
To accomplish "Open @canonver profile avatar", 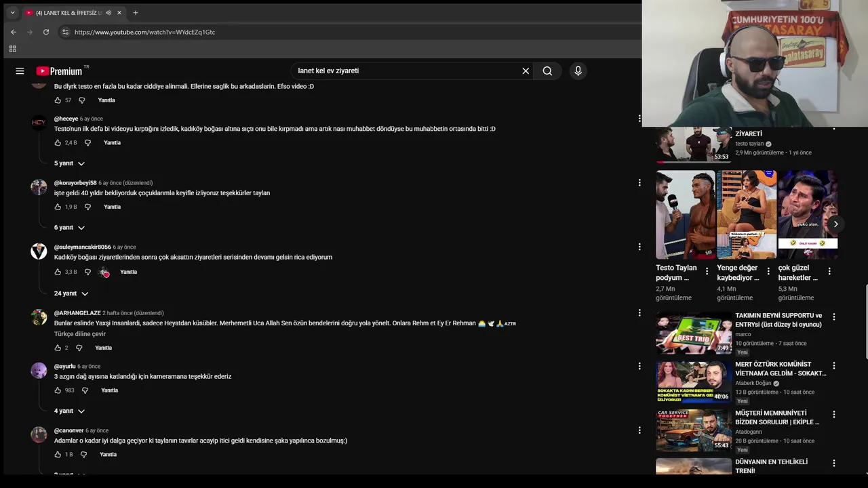I will tap(39, 435).
